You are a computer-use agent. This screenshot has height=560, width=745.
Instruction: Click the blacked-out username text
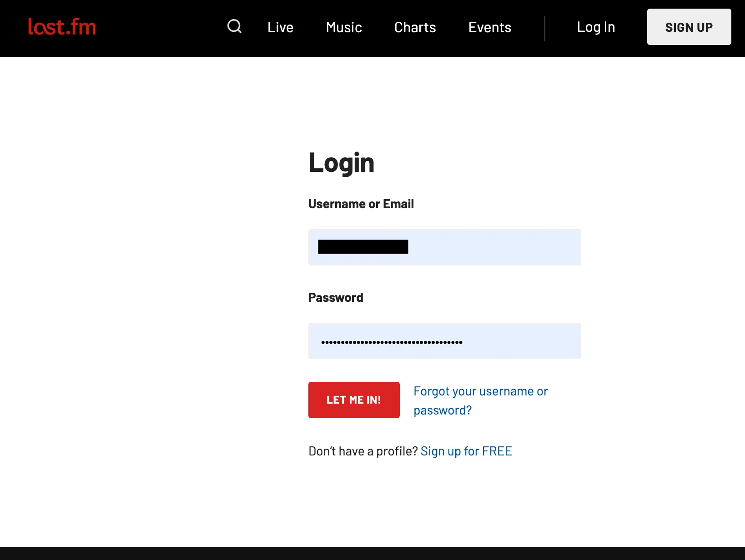363,247
